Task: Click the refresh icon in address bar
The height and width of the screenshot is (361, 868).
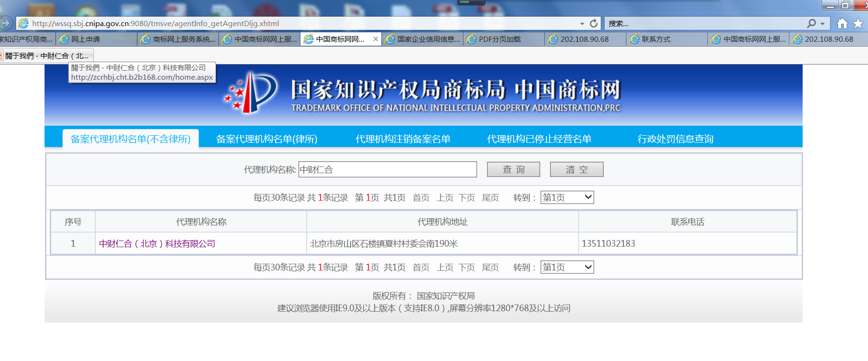Action: 594,23
